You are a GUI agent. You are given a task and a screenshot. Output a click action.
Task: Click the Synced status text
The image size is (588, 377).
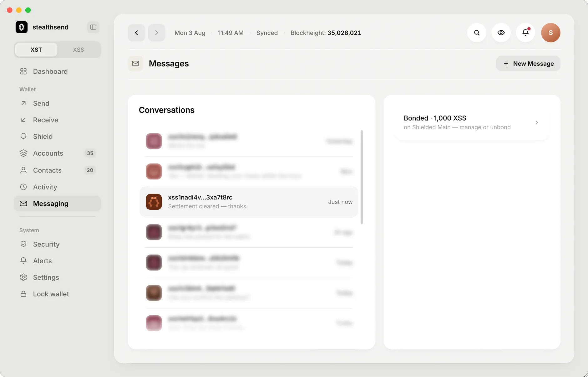(x=267, y=33)
